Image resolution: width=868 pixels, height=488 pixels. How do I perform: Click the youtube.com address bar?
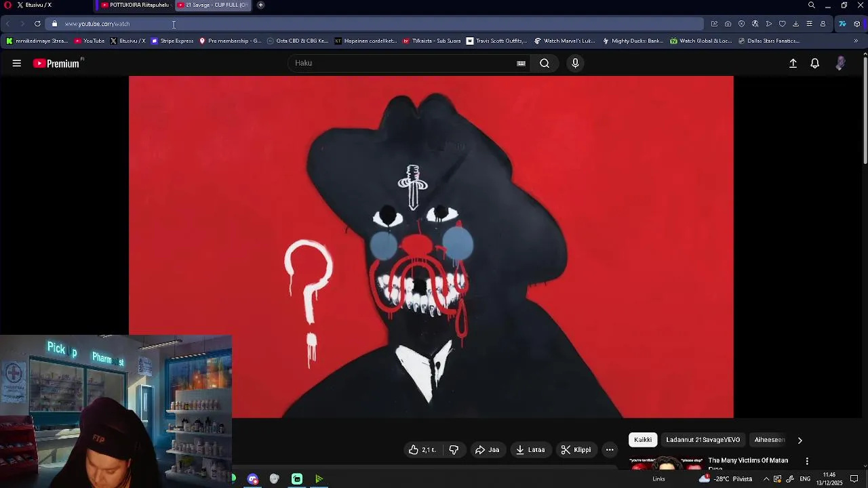pos(375,24)
